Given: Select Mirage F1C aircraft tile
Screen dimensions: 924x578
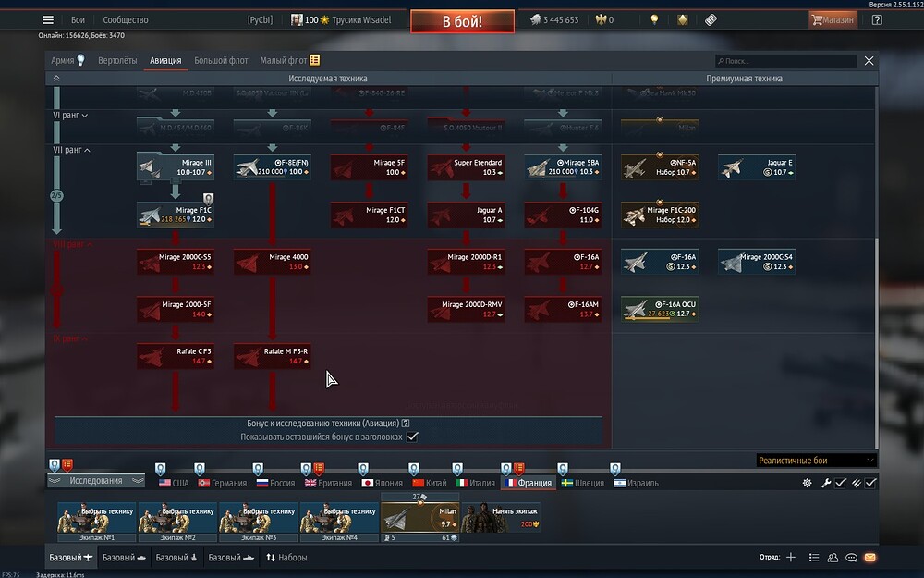Looking at the screenshot, I should coord(175,215).
